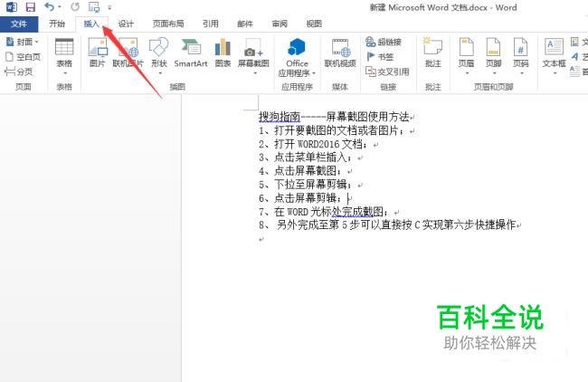This screenshot has height=382, width=588.
Task: Open the 邮件 (Mailings) tab
Action: [245, 24]
